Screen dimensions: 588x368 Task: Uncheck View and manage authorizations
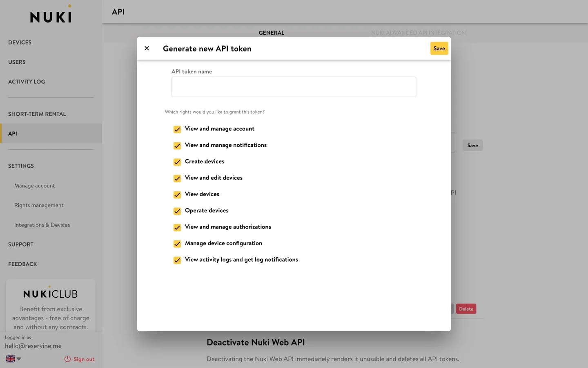coord(177,227)
